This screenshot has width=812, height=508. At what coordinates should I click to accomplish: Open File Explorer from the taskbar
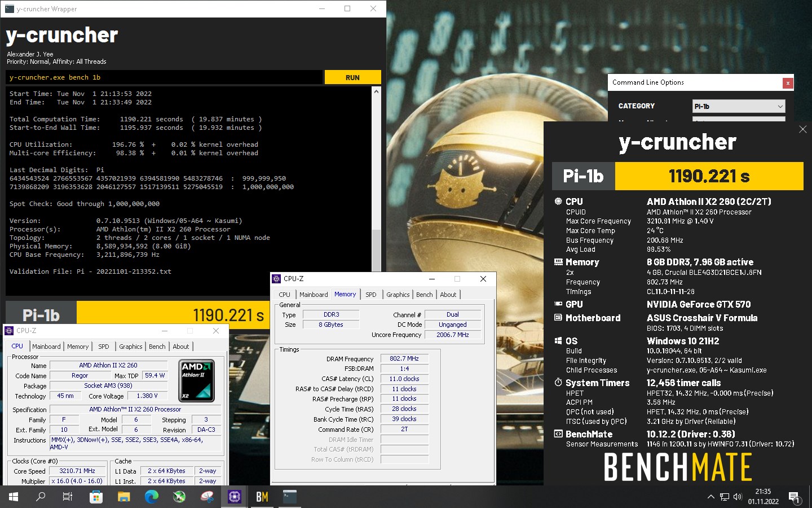click(123, 497)
